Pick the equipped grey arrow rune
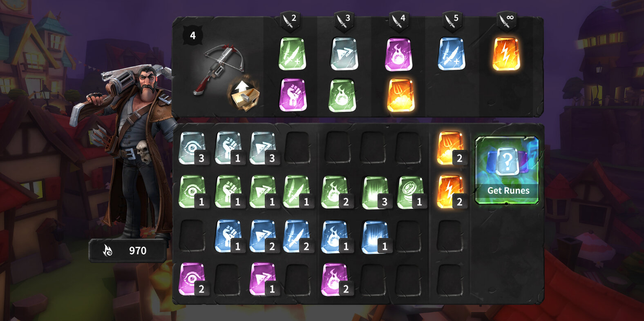644x321 pixels. pos(344,54)
